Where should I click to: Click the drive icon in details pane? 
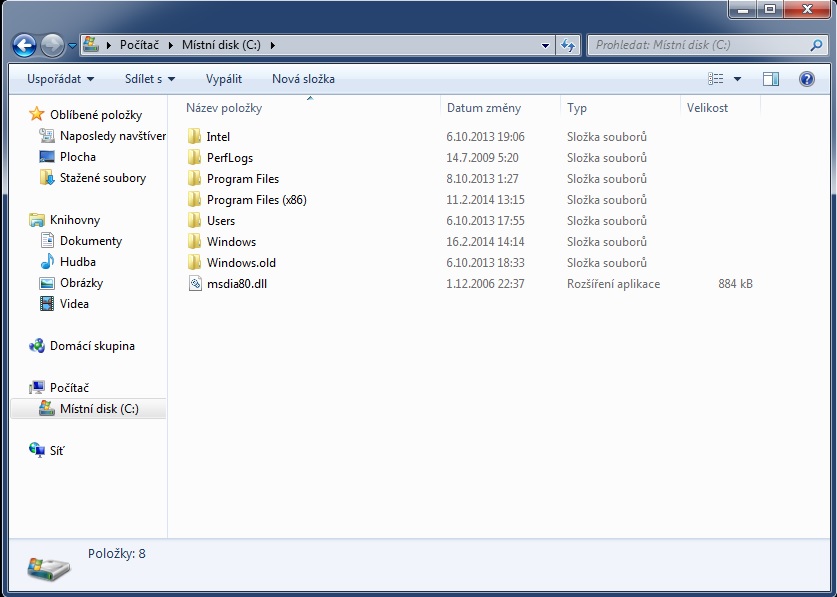(49, 569)
